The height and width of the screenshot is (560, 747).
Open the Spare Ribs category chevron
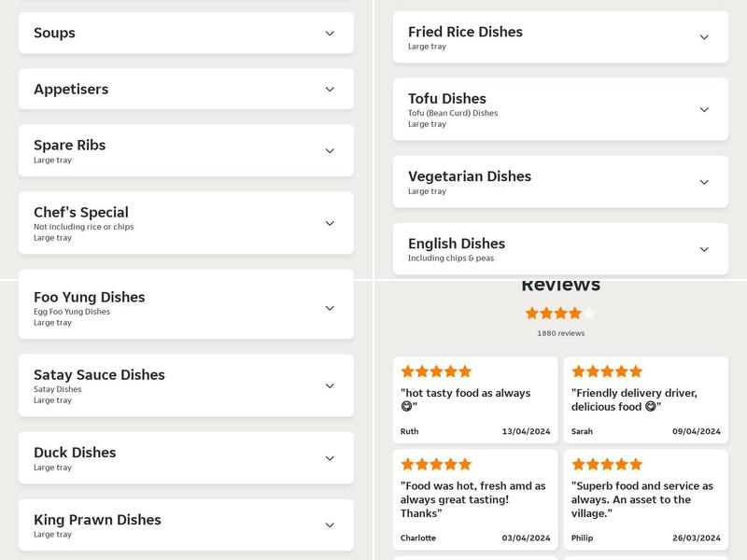[x=329, y=150]
